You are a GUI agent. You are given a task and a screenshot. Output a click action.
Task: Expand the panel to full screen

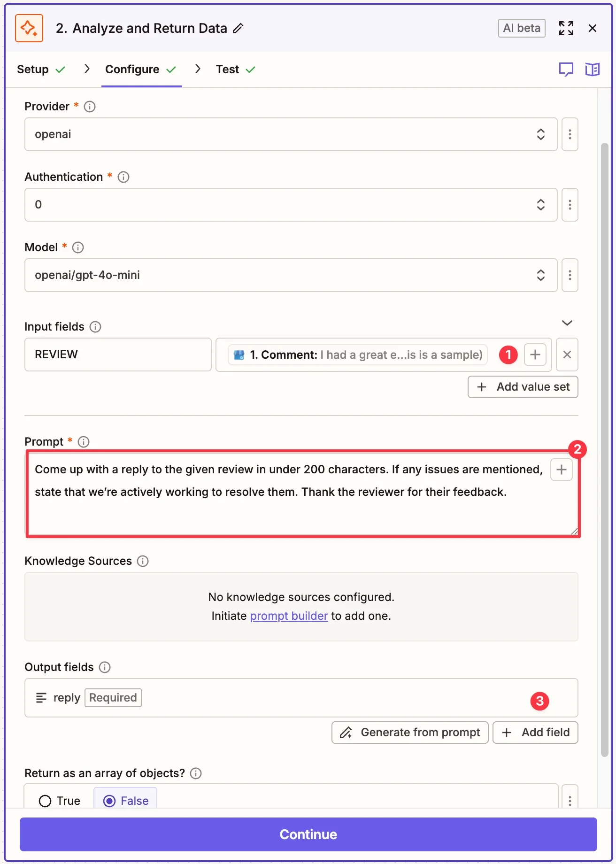point(566,28)
